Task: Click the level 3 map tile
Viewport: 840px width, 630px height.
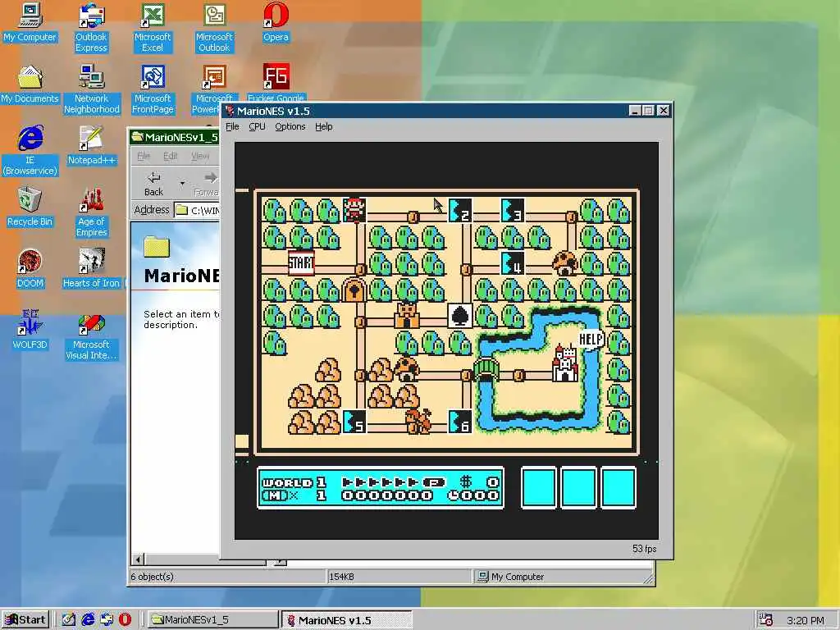Action: (x=513, y=211)
